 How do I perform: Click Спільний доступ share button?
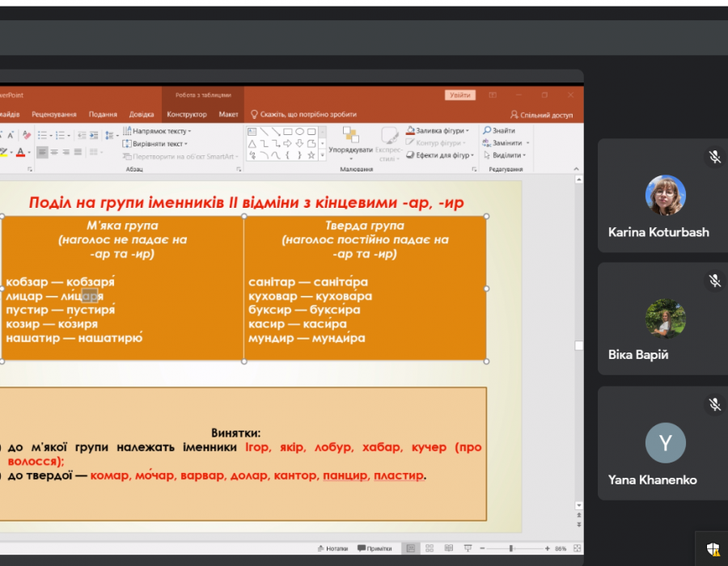tap(541, 115)
